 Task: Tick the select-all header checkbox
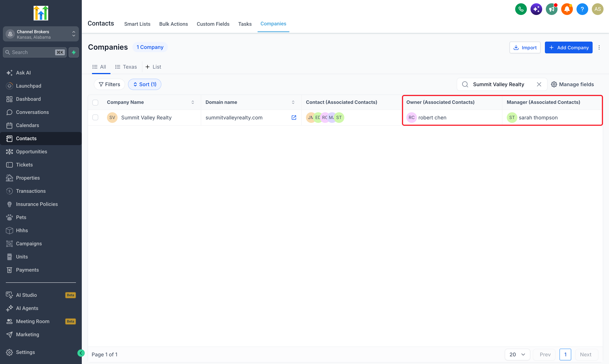coord(95,102)
